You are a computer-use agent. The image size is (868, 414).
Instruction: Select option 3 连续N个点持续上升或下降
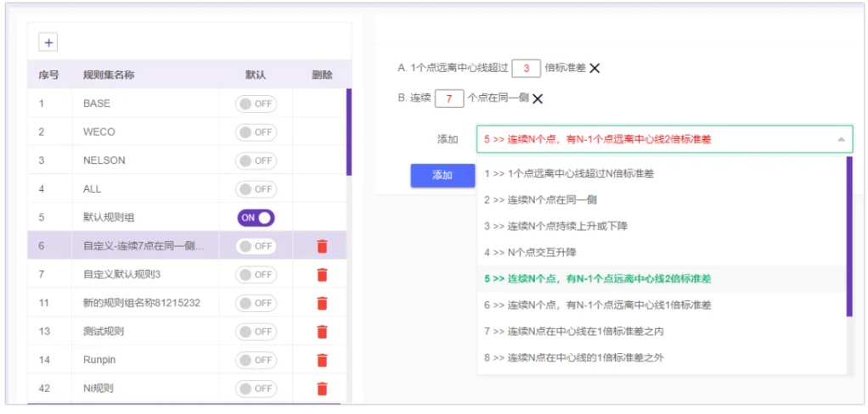(567, 226)
